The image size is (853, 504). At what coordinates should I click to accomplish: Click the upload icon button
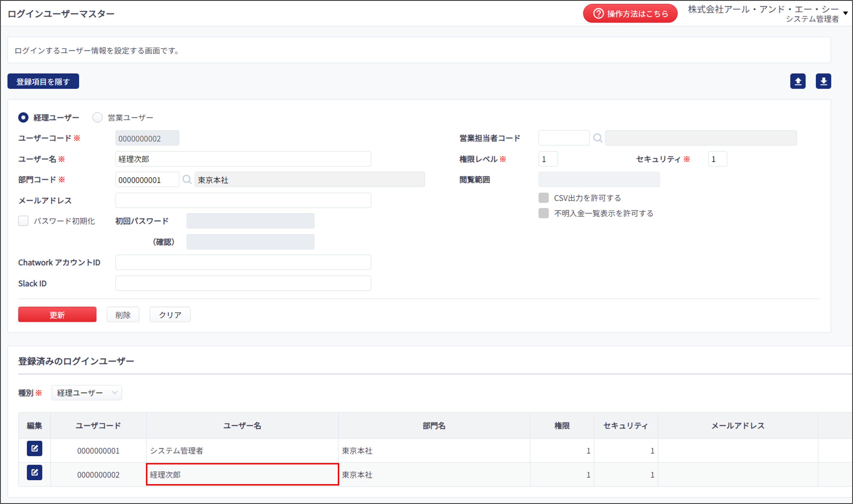tap(798, 81)
